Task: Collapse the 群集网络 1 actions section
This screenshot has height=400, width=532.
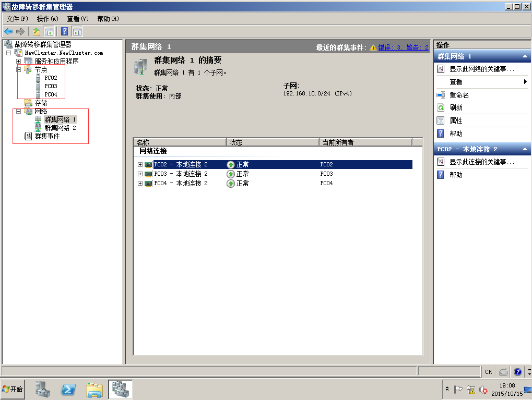Action: (x=526, y=56)
